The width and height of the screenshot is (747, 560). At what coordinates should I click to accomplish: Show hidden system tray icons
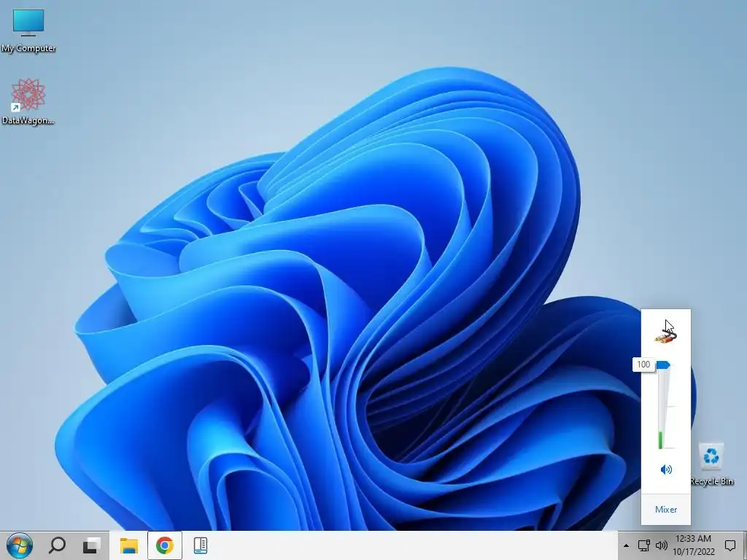pyautogui.click(x=626, y=545)
